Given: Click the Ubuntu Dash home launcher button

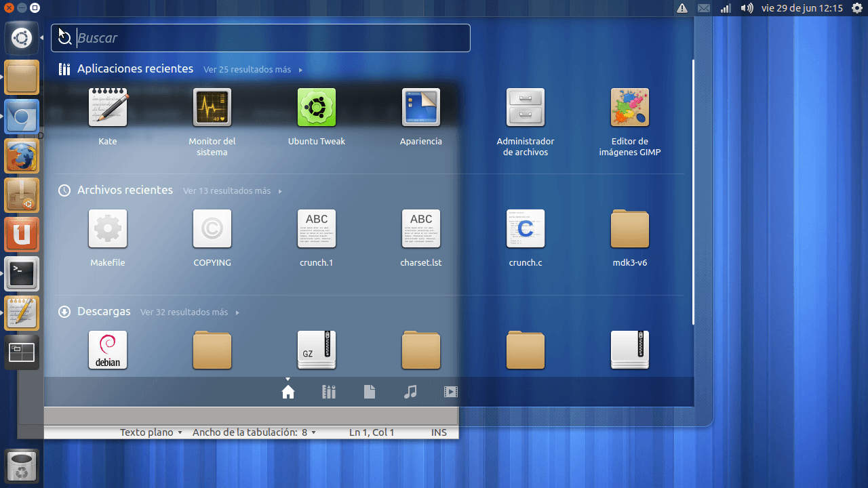Looking at the screenshot, I should pos(22,38).
